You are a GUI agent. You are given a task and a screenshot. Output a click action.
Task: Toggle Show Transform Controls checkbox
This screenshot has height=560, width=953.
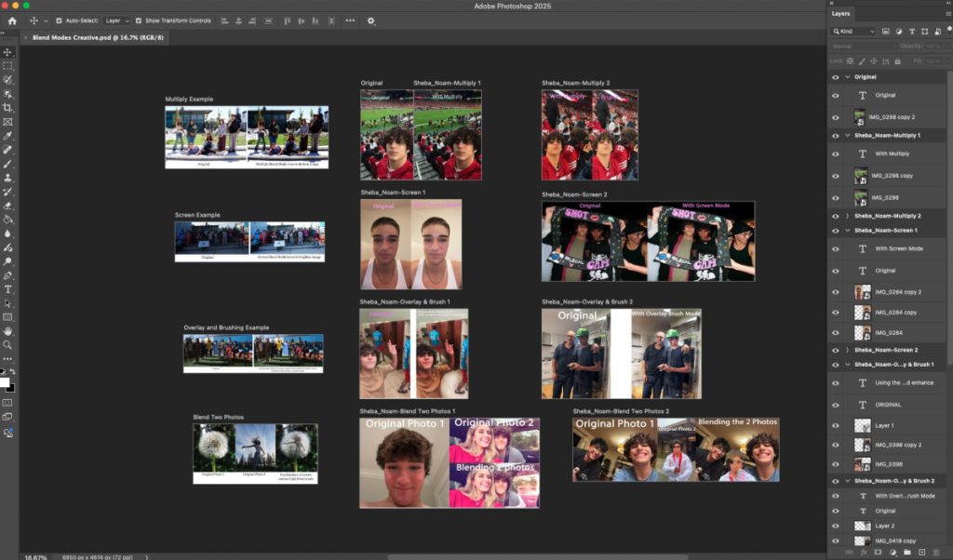(x=139, y=20)
